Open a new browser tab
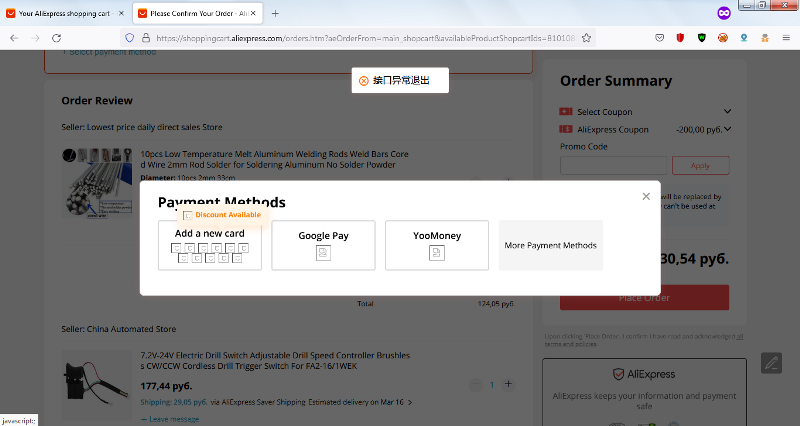800x426 pixels. point(275,13)
